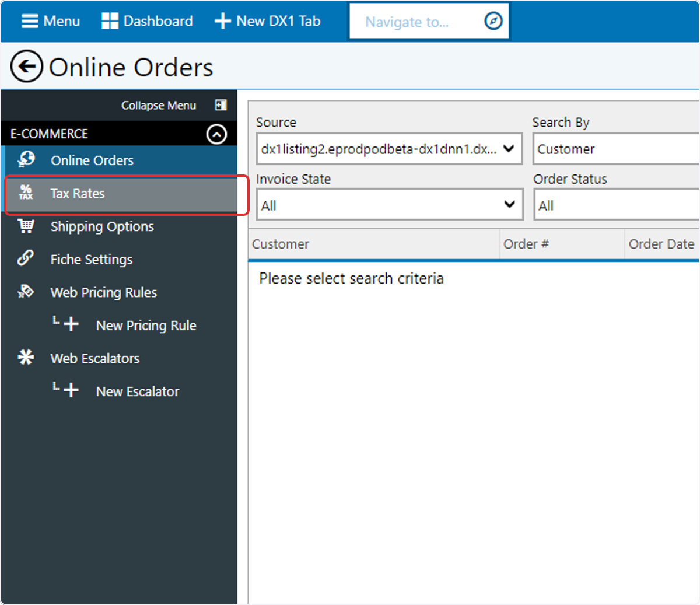Open the Search By Customer dropdown
This screenshot has height=605, width=700.
point(616,149)
